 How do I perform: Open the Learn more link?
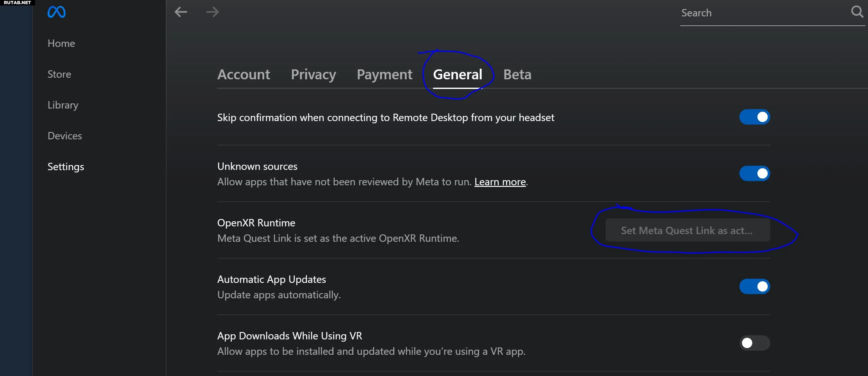(500, 182)
